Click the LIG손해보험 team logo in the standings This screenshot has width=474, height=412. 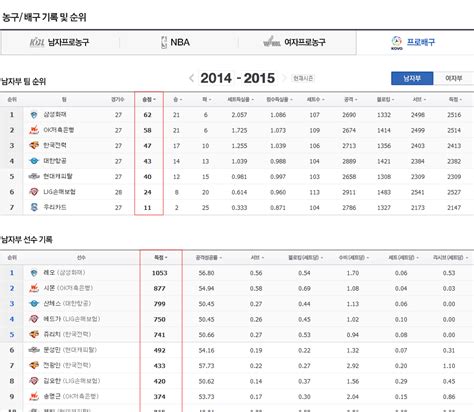click(34, 192)
